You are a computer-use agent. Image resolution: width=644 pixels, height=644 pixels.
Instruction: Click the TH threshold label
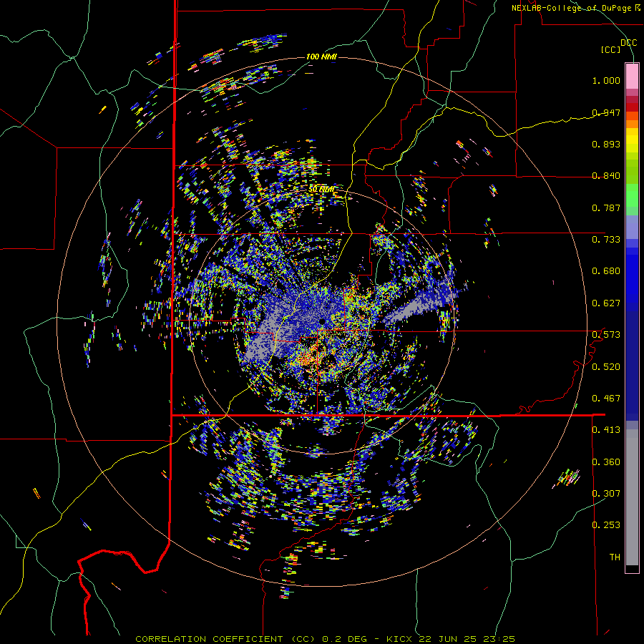coord(615,557)
